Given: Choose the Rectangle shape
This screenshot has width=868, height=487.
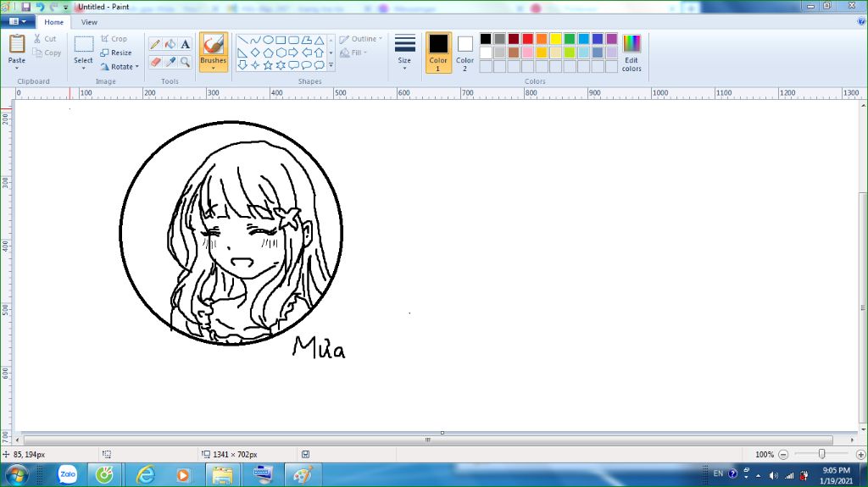Looking at the screenshot, I should coord(281,40).
